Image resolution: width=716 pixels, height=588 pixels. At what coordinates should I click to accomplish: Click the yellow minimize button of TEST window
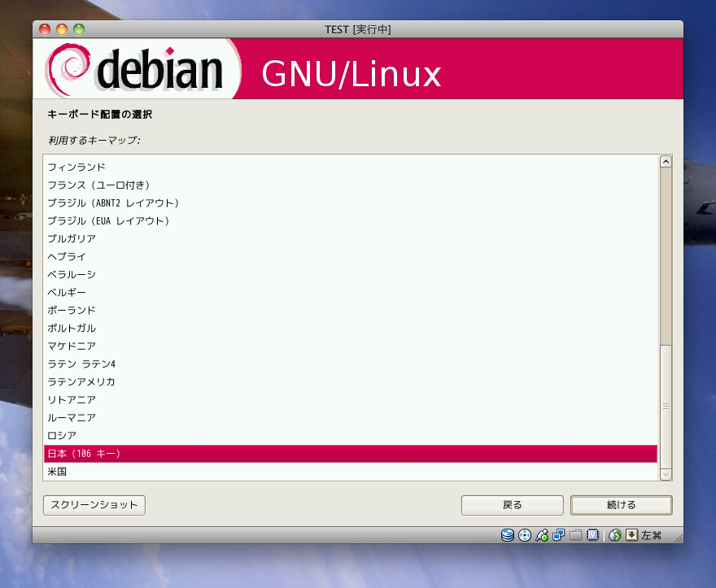(x=62, y=29)
